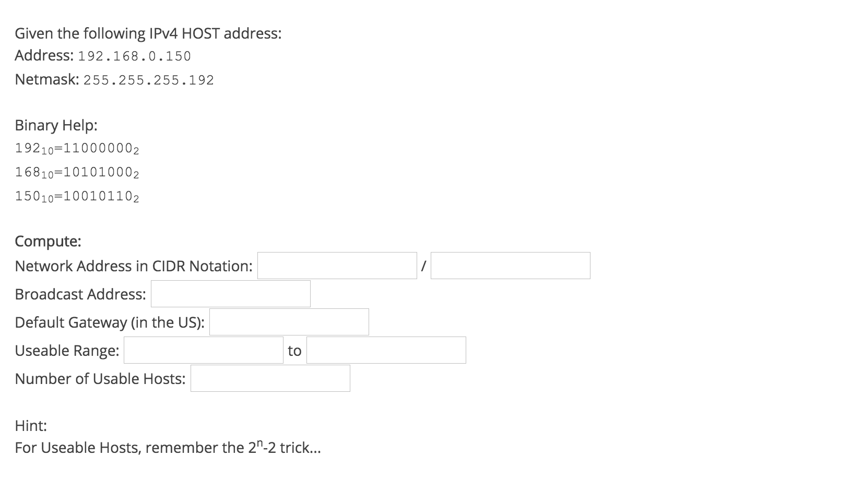Click the Number of Usable Hosts field
Viewport: 851px width, 504px height.
(270, 378)
